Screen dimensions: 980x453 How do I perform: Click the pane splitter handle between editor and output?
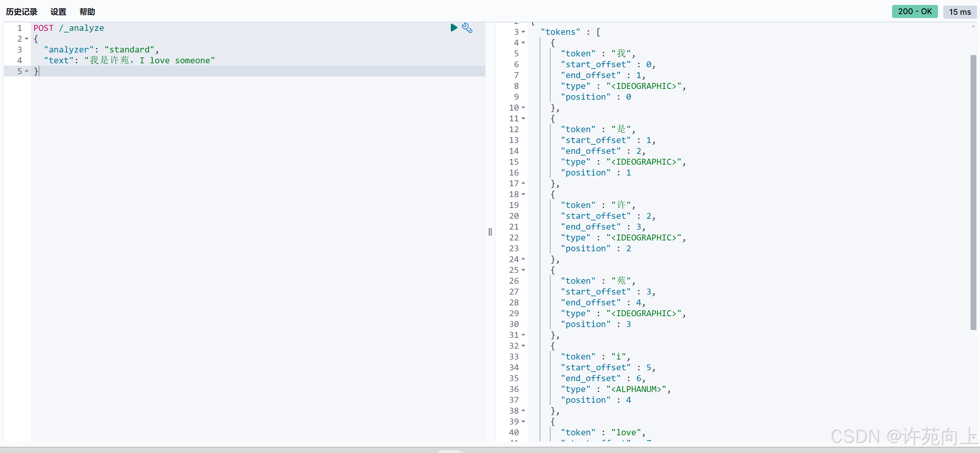point(490,232)
